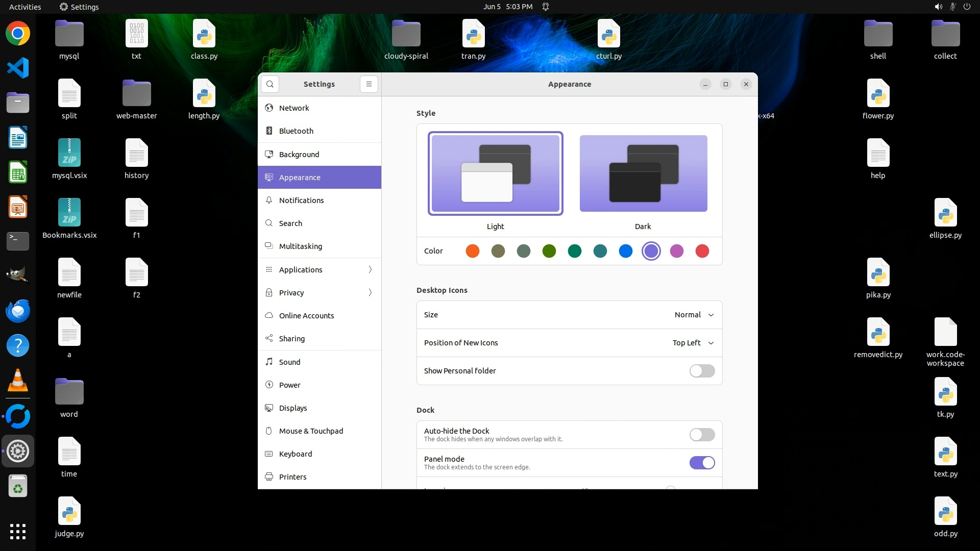The image size is (980, 551).
Task: Click the search icon in Settings header
Action: (x=270, y=84)
